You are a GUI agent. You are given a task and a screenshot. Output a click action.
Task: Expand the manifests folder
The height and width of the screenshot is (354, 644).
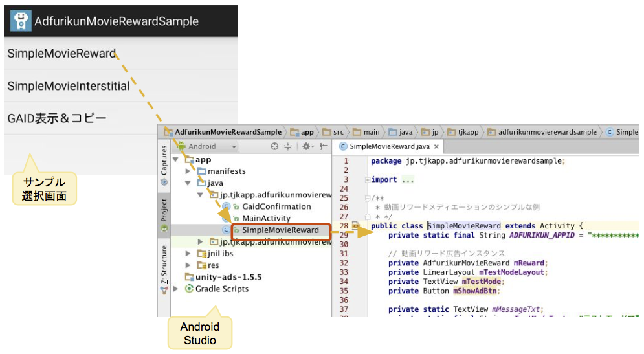tap(188, 171)
